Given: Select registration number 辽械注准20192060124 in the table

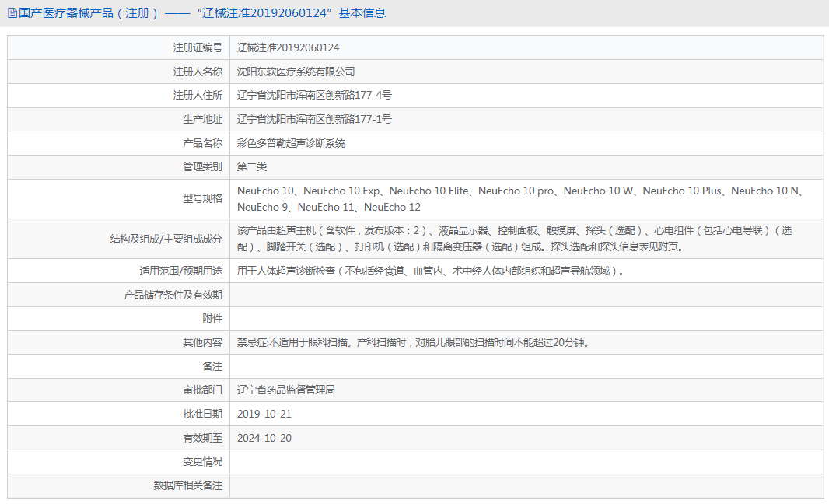Looking at the screenshot, I should [x=289, y=47].
